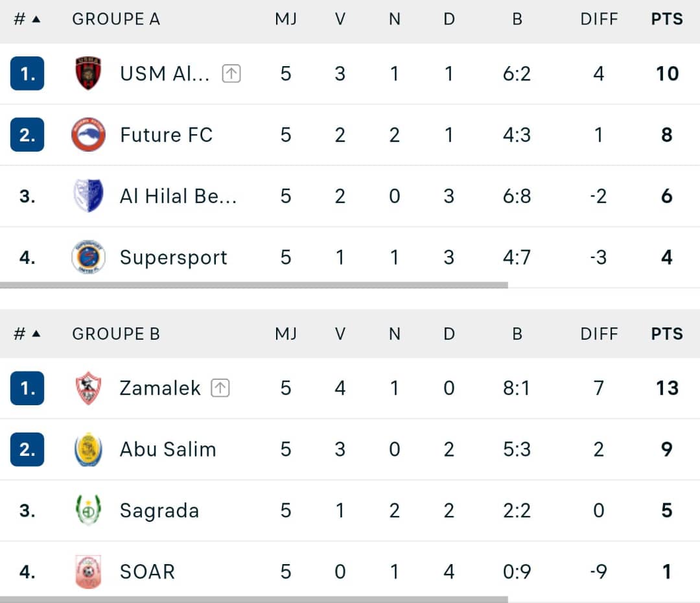Viewport: 700px width, 603px height.
Task: Click promotion arrow icon beside USM Alger
Action: 231,74
